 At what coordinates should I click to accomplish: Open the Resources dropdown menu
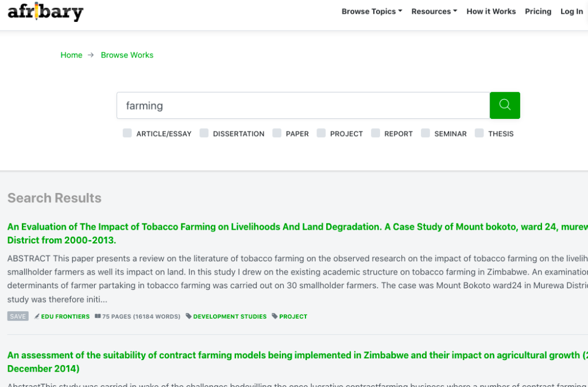[x=434, y=11]
